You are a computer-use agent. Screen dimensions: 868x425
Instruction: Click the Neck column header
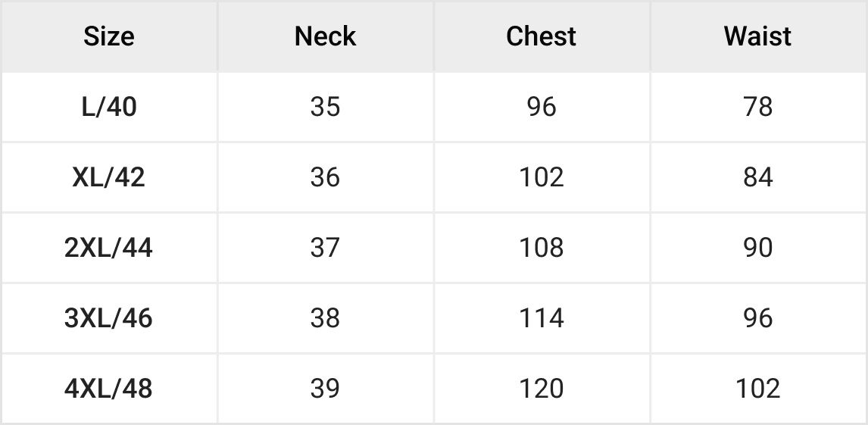[x=325, y=36]
